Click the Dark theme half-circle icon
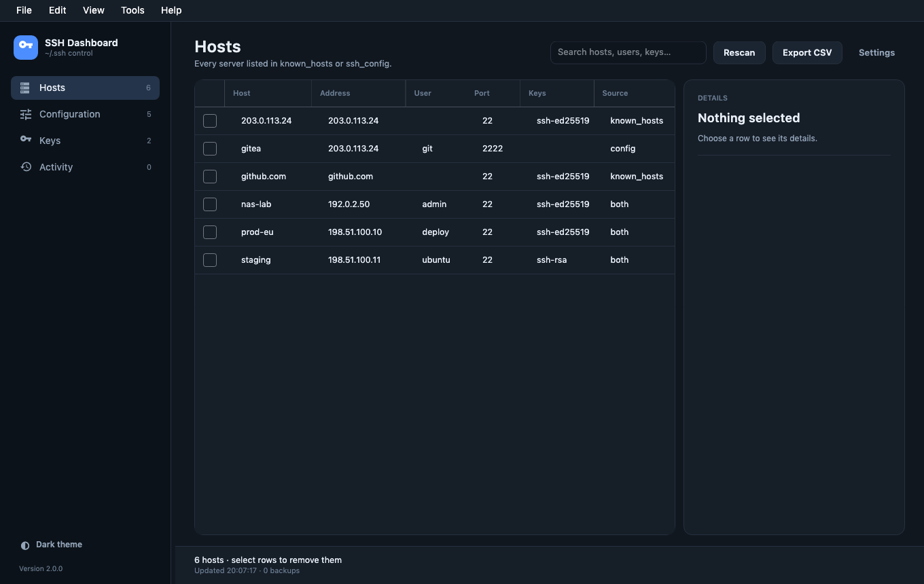This screenshot has width=924, height=584. pyautogui.click(x=25, y=545)
